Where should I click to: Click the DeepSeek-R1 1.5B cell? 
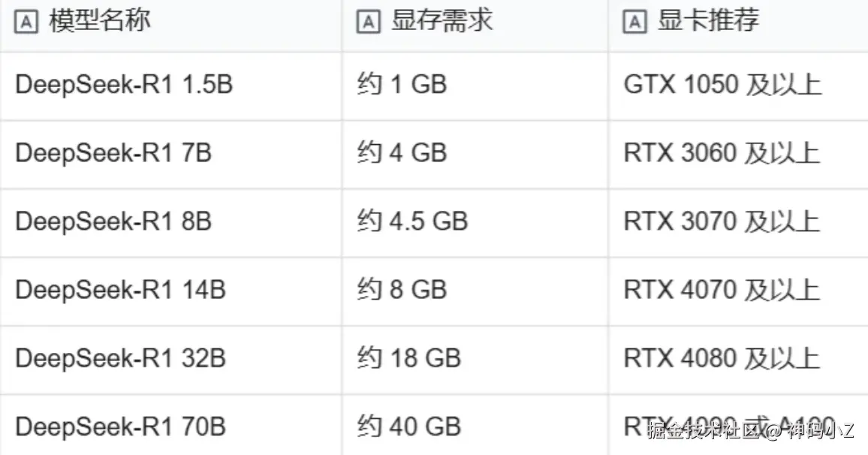124,85
